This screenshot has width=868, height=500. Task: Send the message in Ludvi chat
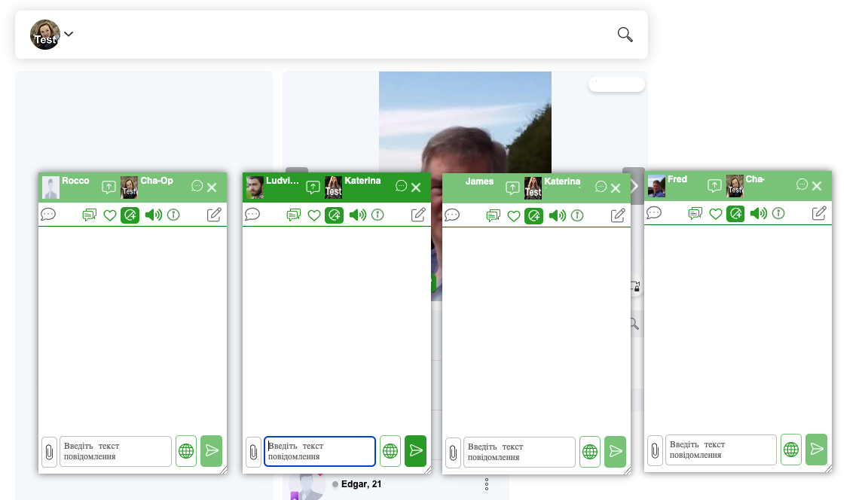coord(416,451)
